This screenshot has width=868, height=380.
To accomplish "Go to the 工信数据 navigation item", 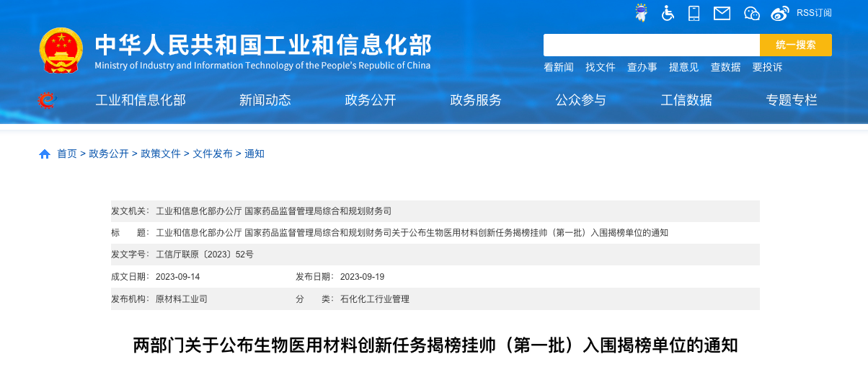I will 686,100.
